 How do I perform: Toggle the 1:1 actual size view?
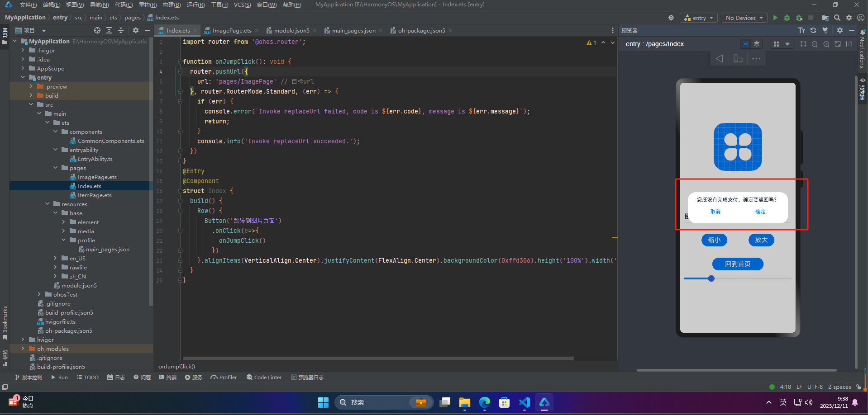click(x=849, y=44)
